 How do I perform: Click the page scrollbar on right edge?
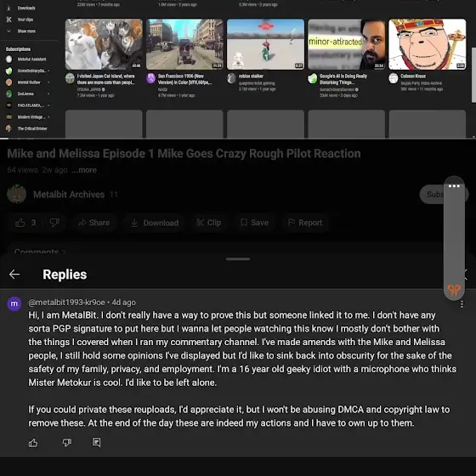pyautogui.click(x=473, y=75)
